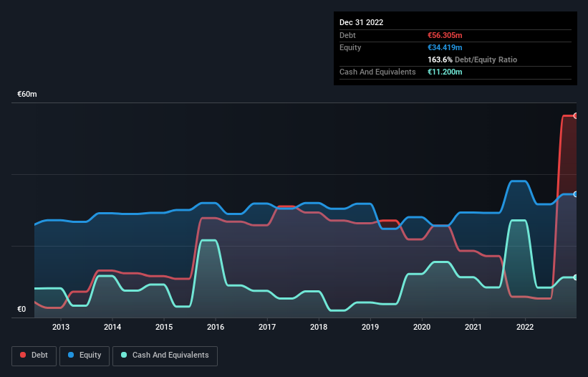This screenshot has height=377, width=588.
Task: Select the Equity endpoint marker at 2022
Action: point(576,194)
